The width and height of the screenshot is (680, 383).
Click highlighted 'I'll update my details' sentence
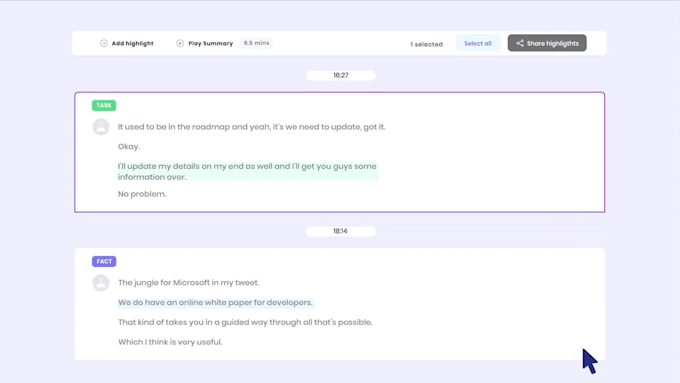248,171
